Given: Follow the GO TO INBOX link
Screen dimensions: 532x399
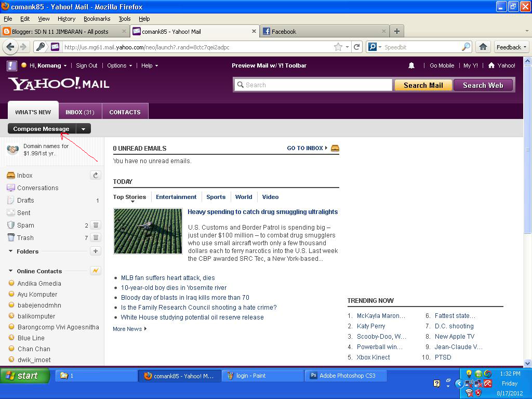Looking at the screenshot, I should [304, 148].
